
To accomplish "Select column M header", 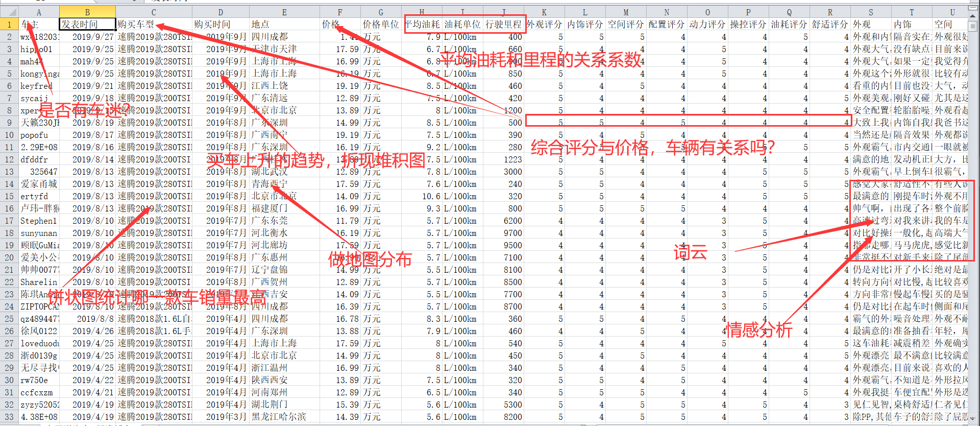I will (x=626, y=12).
